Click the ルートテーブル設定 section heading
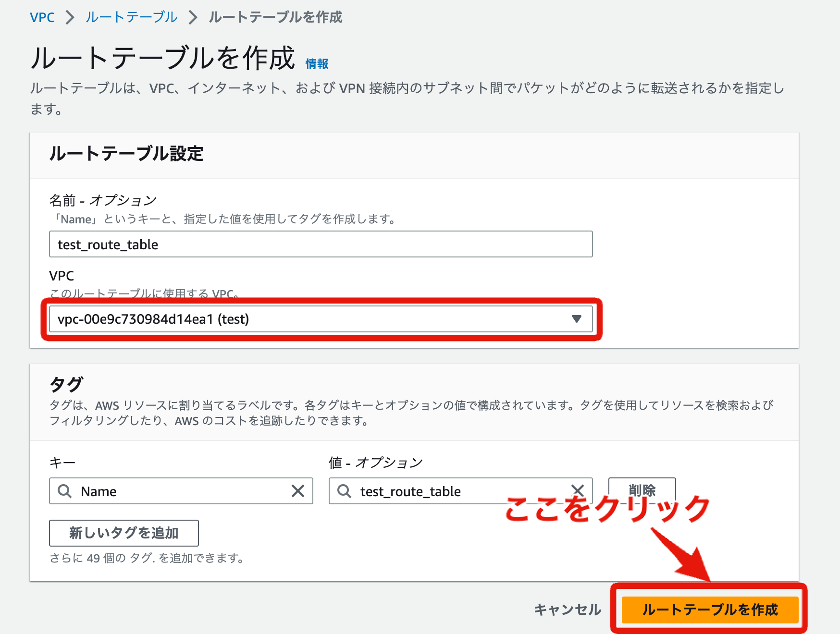 126,154
